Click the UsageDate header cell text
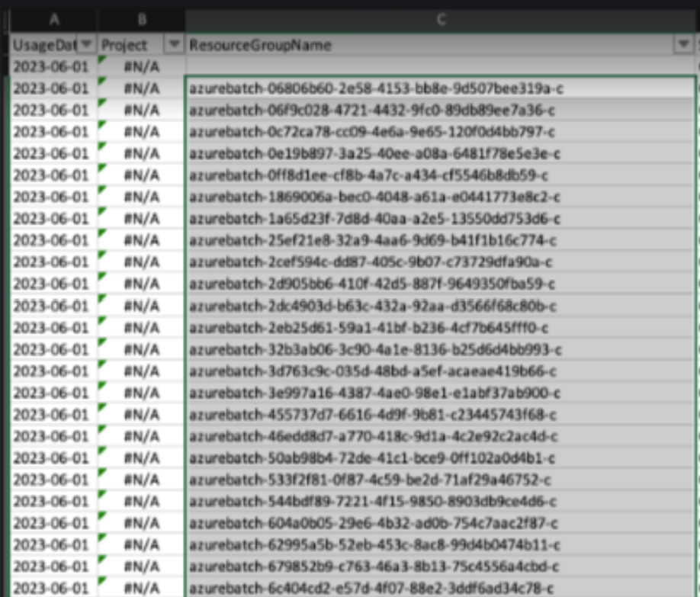700x597 pixels. click(x=45, y=45)
